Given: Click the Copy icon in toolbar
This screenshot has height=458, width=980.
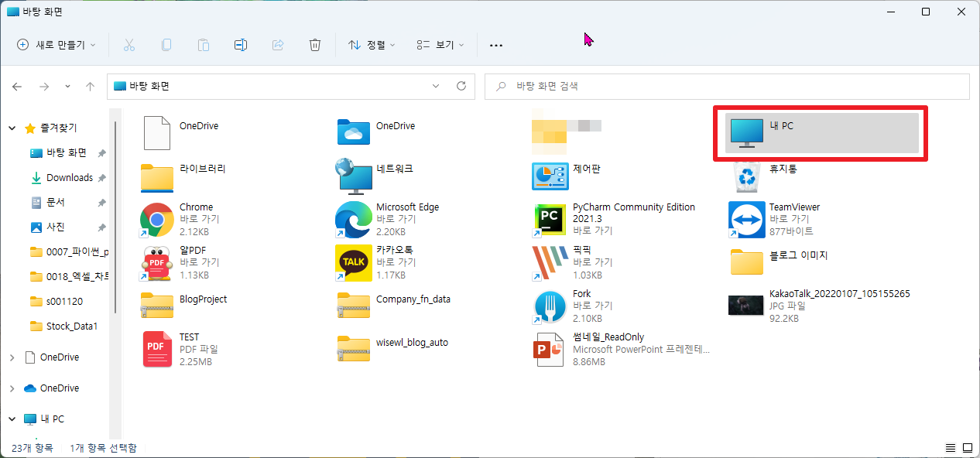Looking at the screenshot, I should coord(166,45).
